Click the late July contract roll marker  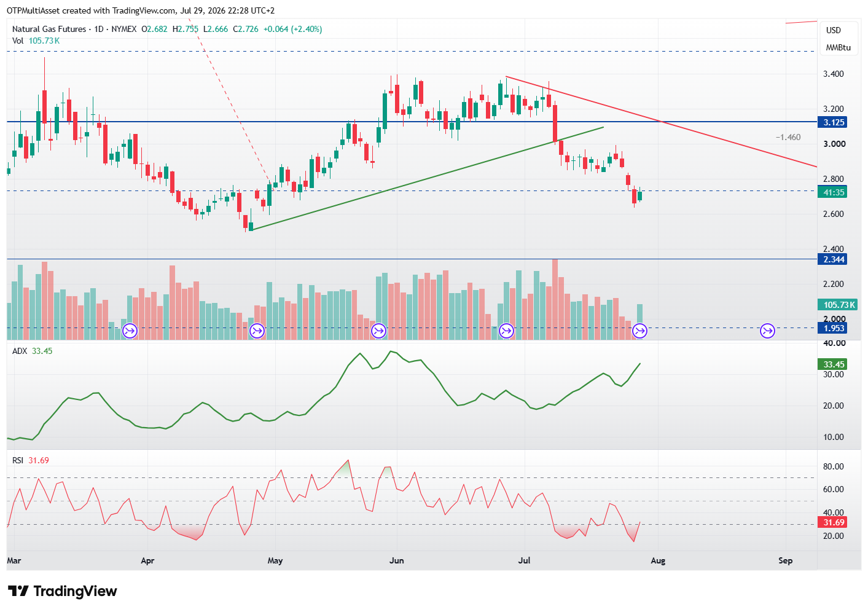pos(640,331)
